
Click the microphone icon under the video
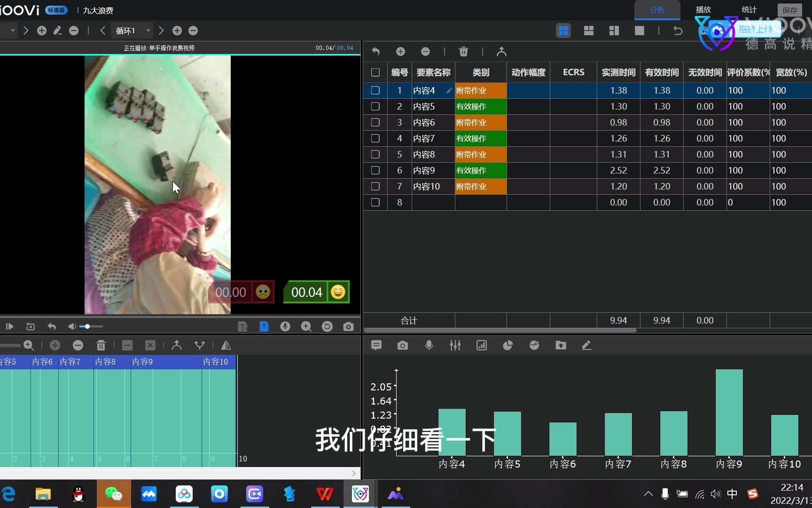[x=285, y=326]
